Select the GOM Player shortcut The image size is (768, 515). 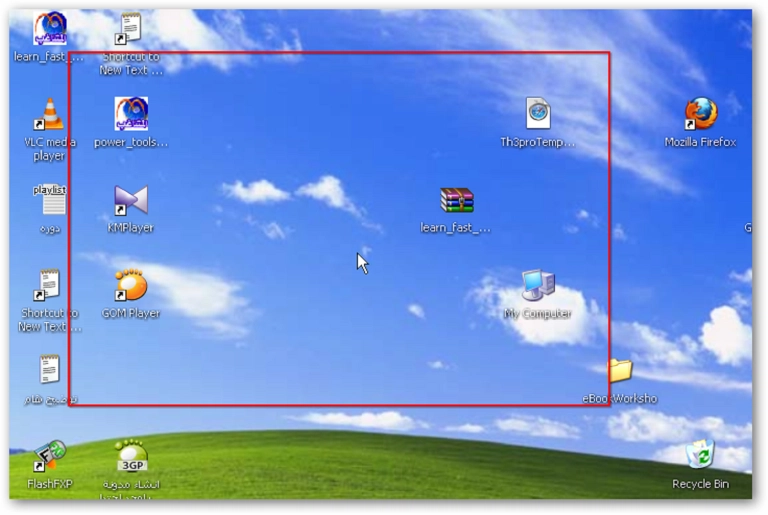point(131,285)
